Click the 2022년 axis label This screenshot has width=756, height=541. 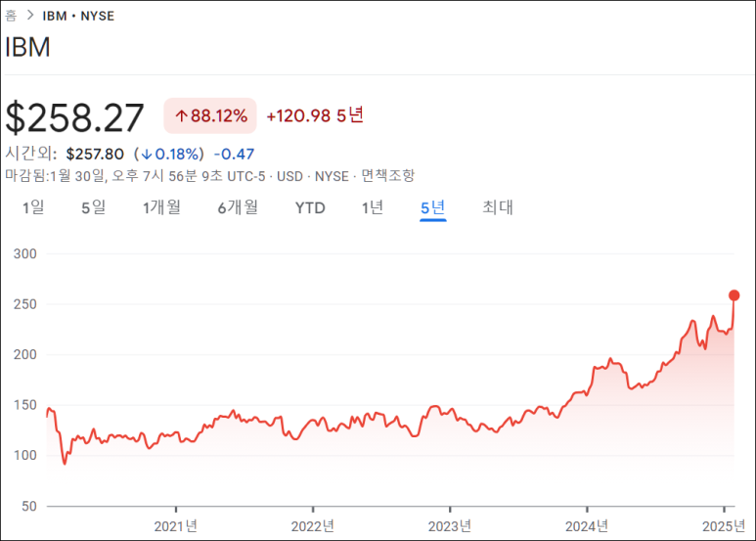312,526
